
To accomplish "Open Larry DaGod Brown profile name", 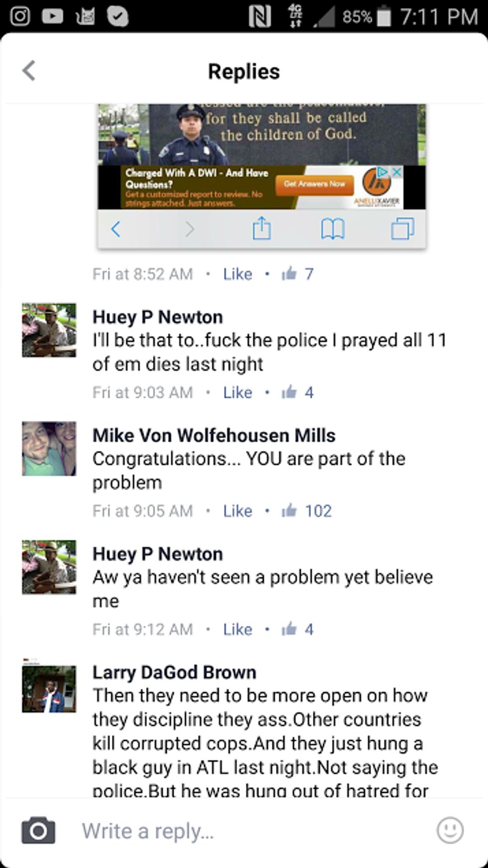I will (x=174, y=672).
